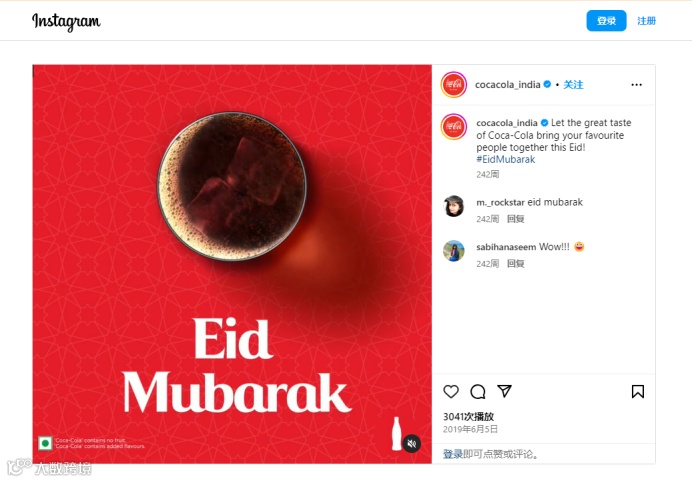Viewport: 693px width, 482px height.
Task: Open m._rockstar's profile picture
Action: click(453, 206)
